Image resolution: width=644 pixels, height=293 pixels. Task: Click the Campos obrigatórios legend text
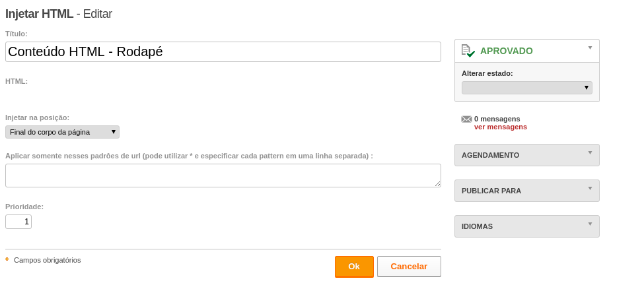point(48,260)
